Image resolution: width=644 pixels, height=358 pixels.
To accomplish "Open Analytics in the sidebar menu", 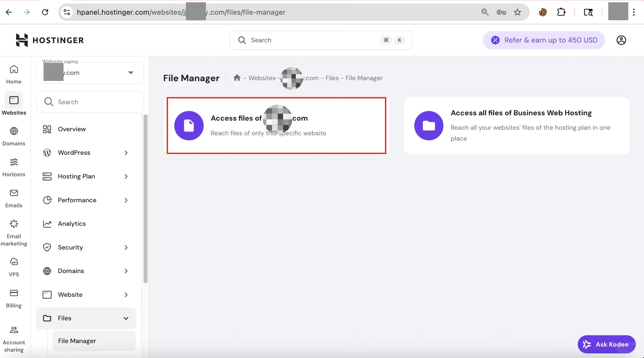I will point(86,224).
